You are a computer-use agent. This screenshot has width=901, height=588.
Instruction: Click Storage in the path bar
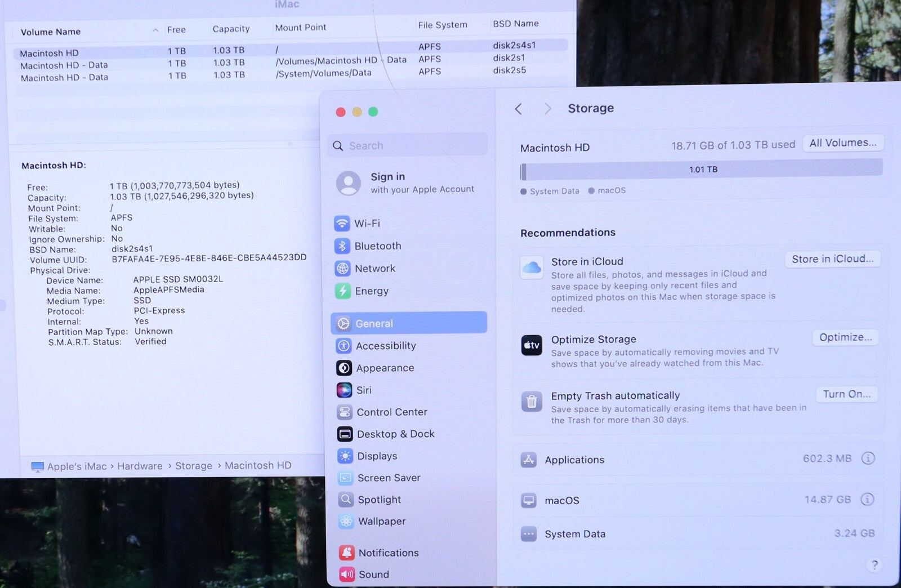(194, 466)
